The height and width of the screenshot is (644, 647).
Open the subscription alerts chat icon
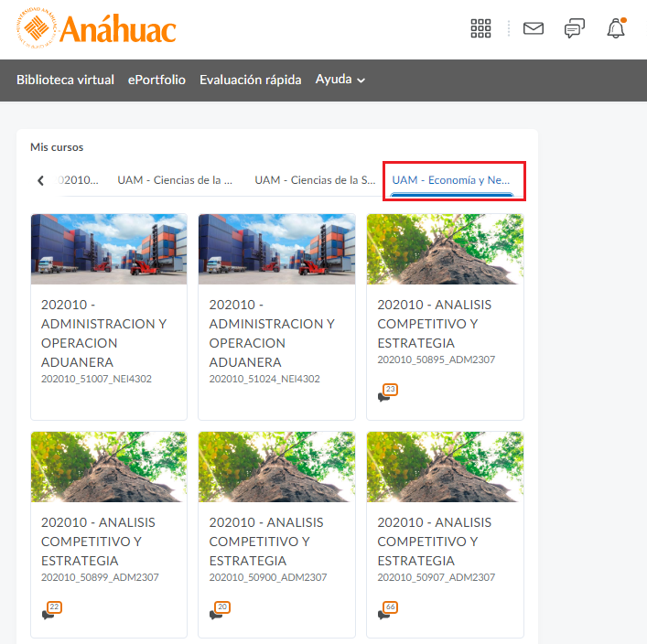click(574, 28)
